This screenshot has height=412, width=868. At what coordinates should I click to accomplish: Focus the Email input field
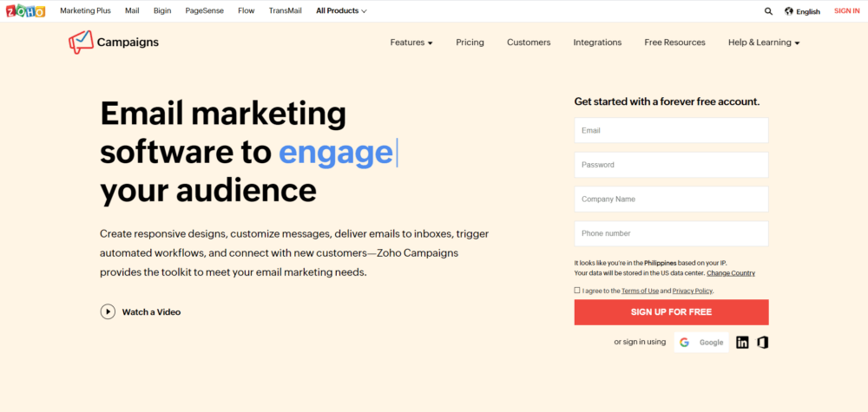point(671,130)
